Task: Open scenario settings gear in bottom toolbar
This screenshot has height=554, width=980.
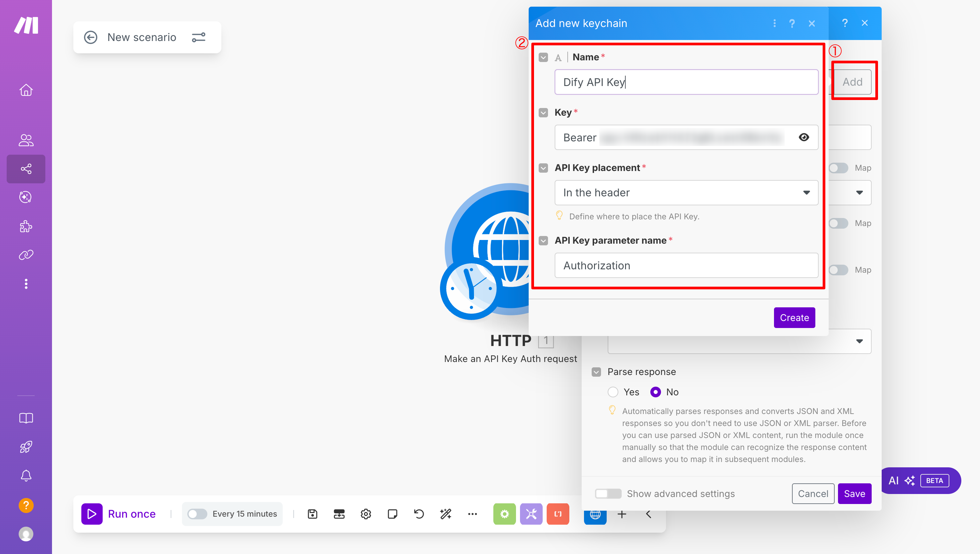Action: point(366,514)
